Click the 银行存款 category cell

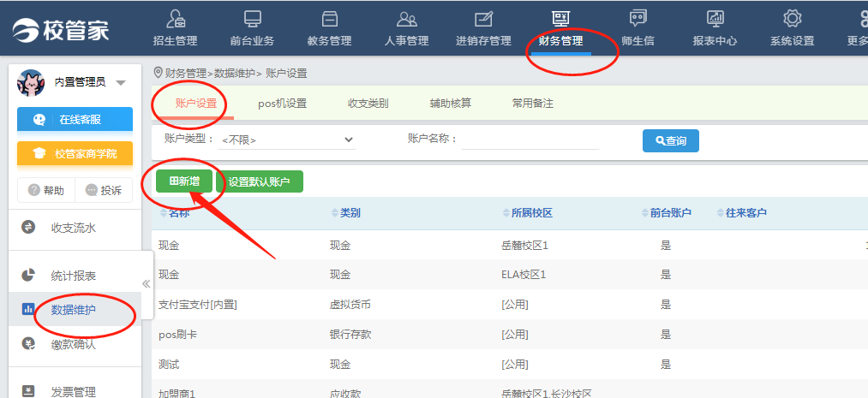(x=350, y=334)
